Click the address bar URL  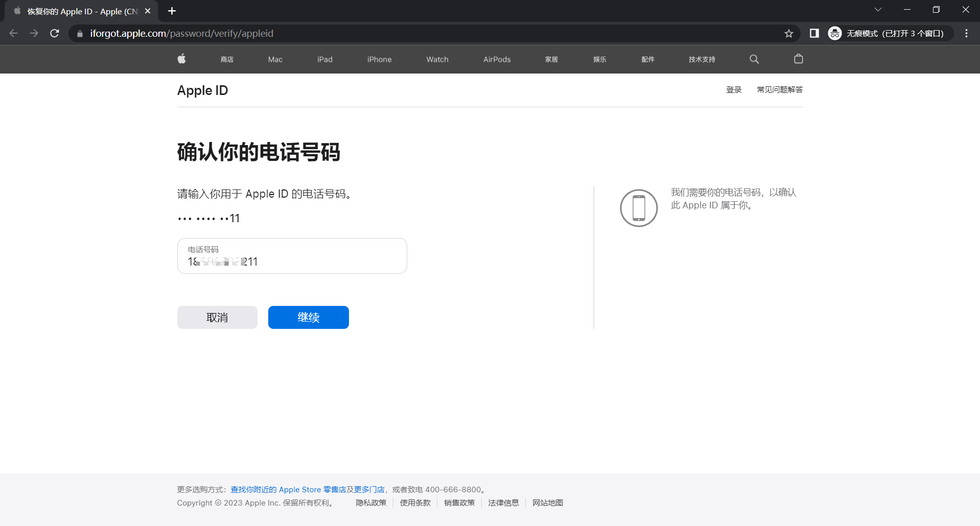pyautogui.click(x=182, y=34)
